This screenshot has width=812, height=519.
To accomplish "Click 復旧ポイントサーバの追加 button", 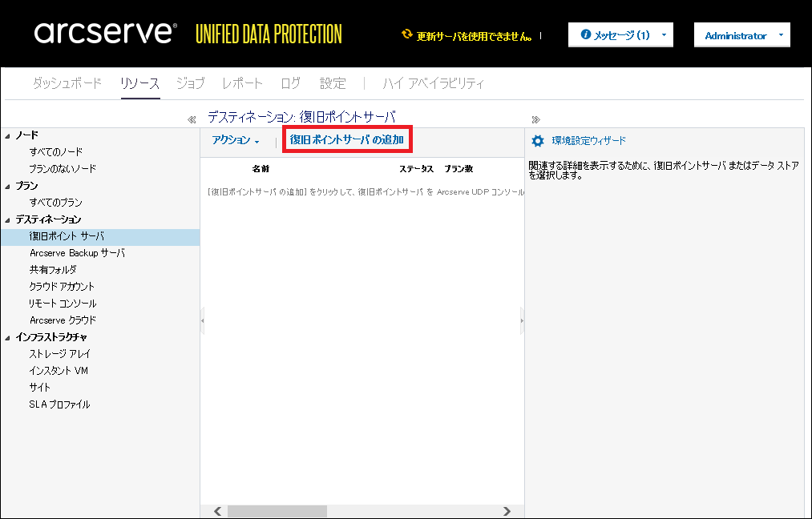I will pos(347,139).
